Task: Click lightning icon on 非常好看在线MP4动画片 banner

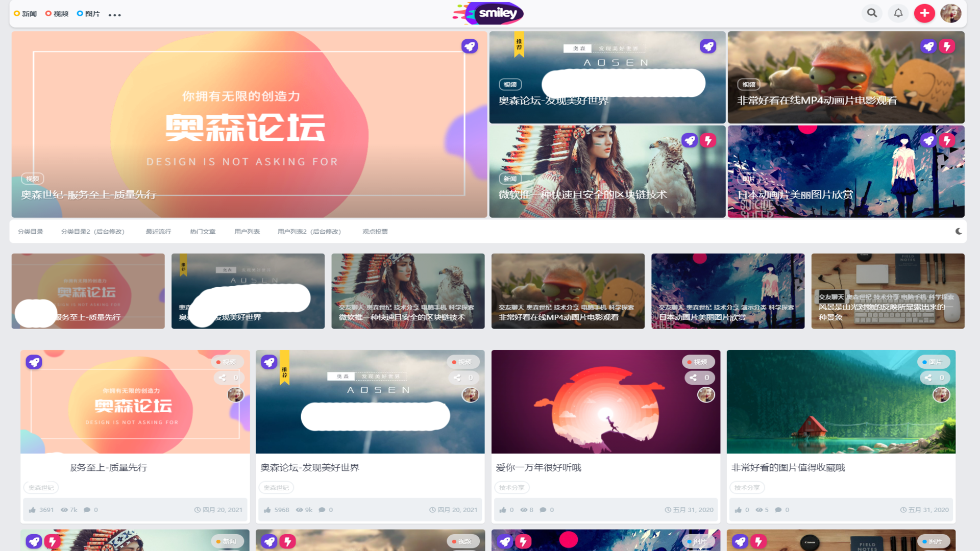Action: tap(947, 46)
